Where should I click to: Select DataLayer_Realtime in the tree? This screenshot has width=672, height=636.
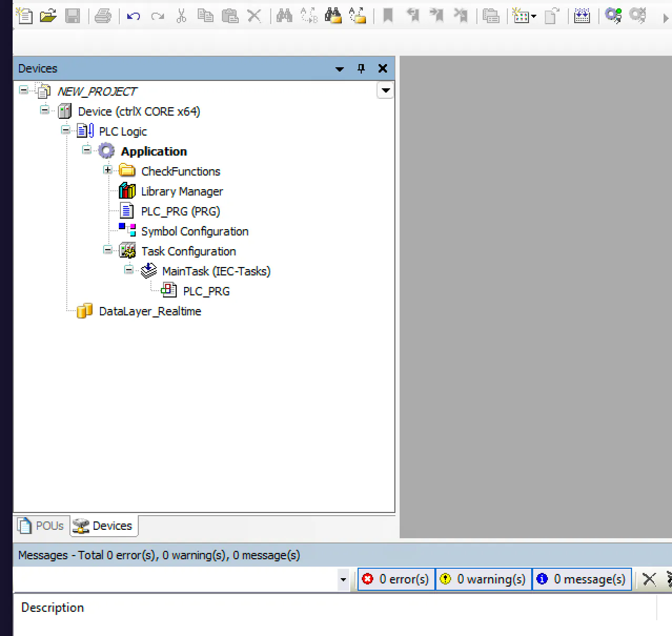tap(150, 311)
